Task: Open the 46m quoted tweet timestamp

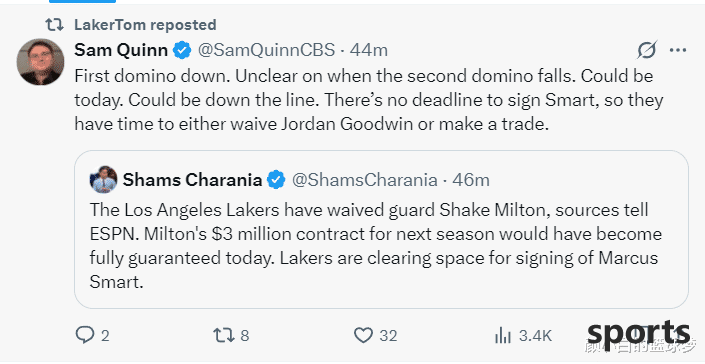Action: pyautogui.click(x=471, y=180)
